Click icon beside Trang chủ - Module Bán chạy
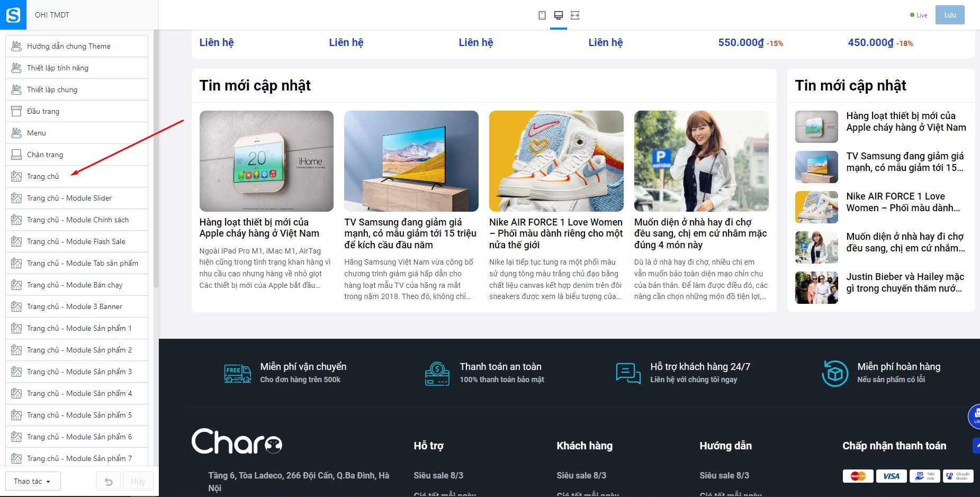Screen dimensions: 980x497 [x=16, y=285]
